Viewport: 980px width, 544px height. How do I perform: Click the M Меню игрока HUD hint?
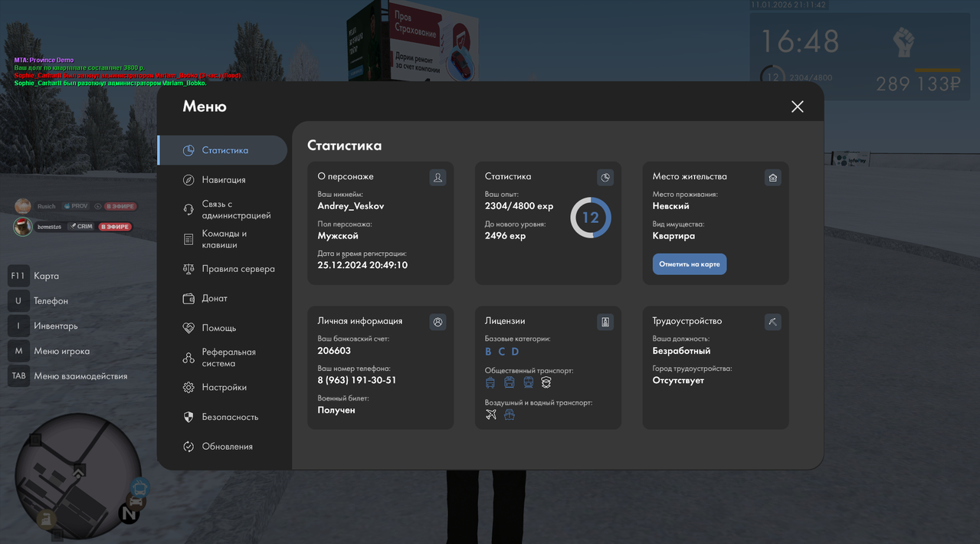tap(49, 351)
